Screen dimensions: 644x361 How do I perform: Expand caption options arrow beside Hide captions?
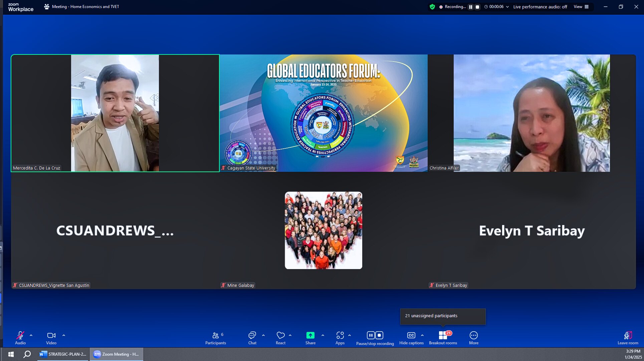click(x=422, y=335)
